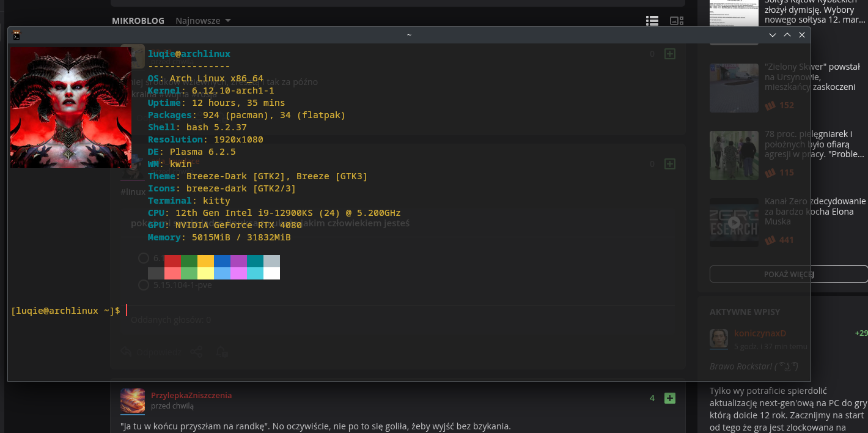The image size is (868, 433).
Task: Open PrzylepkaZniszczenia's avatar picture
Action: (133, 401)
